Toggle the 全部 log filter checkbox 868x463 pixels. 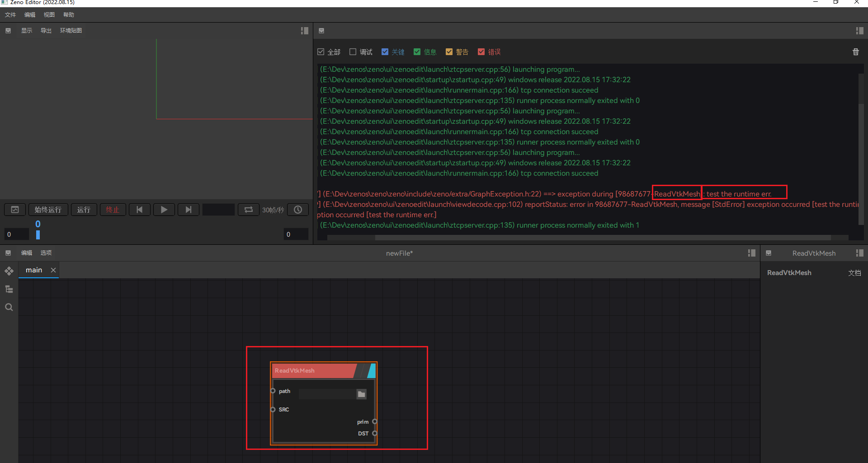tap(321, 52)
